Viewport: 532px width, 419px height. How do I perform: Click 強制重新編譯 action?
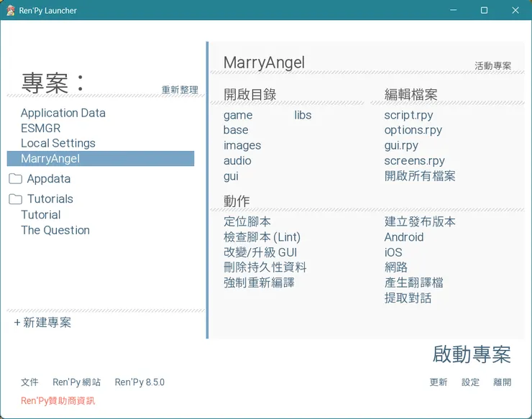(x=259, y=282)
